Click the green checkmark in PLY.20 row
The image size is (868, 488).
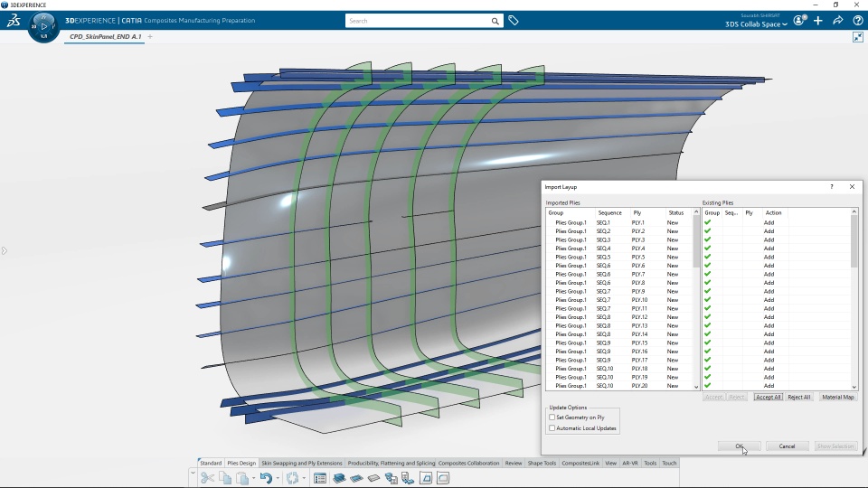click(x=707, y=386)
